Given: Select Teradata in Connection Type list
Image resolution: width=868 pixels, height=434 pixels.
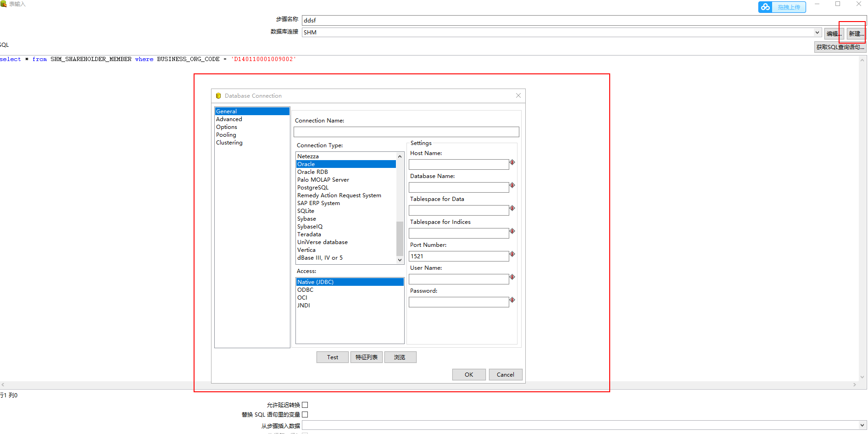Looking at the screenshot, I should [x=346, y=234].
